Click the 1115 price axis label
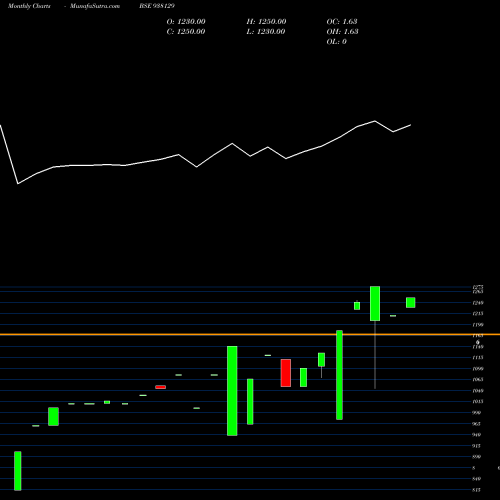Image resolution: width=500 pixels, height=500 pixels. coord(478,358)
